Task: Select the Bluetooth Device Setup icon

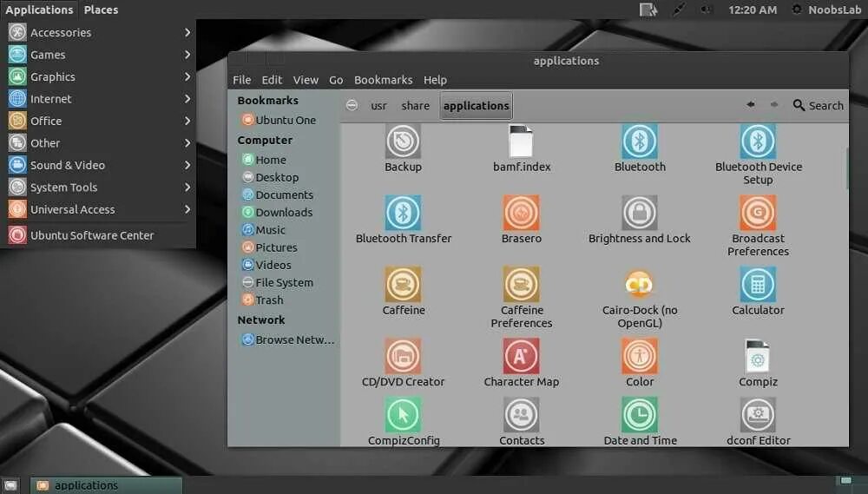Action: click(758, 142)
